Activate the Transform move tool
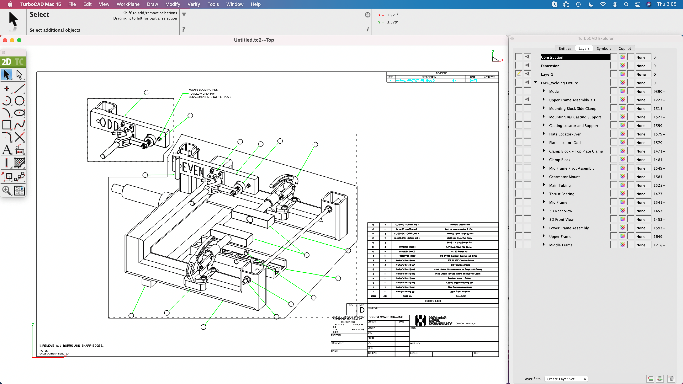Image resolution: width=683 pixels, height=384 pixels. (x=7, y=176)
